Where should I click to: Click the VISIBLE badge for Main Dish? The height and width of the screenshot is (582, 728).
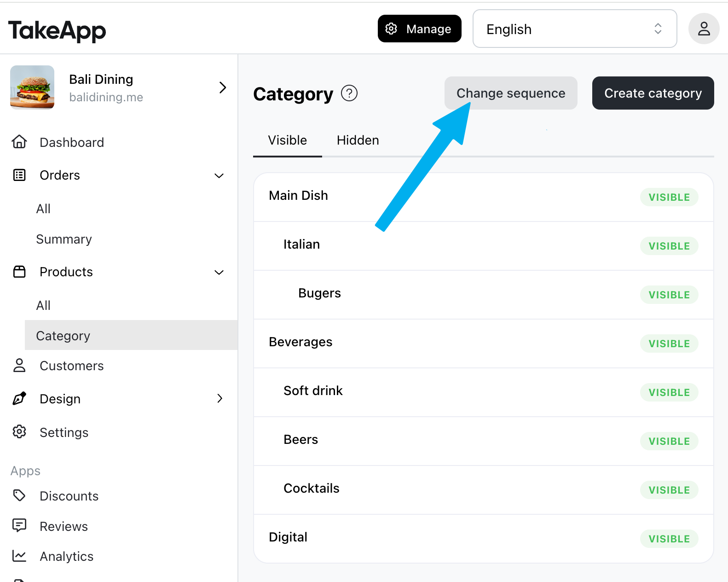click(669, 197)
